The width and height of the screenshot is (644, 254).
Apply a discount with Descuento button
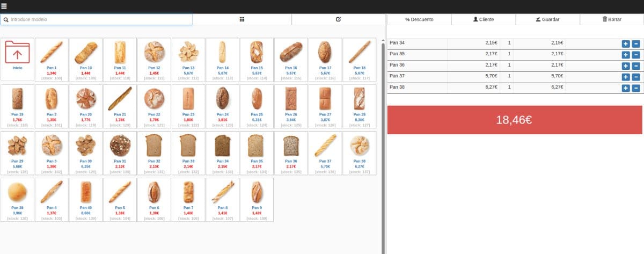419,19
